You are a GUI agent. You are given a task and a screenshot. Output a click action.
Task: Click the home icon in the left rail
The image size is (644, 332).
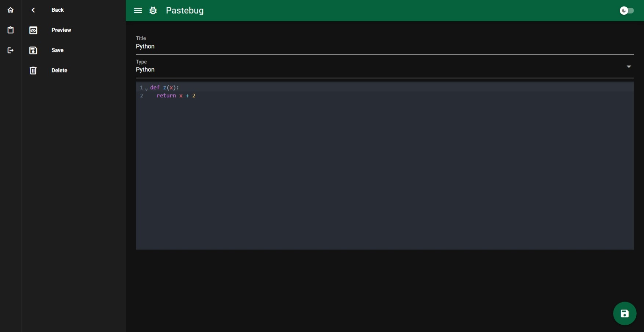tap(11, 10)
